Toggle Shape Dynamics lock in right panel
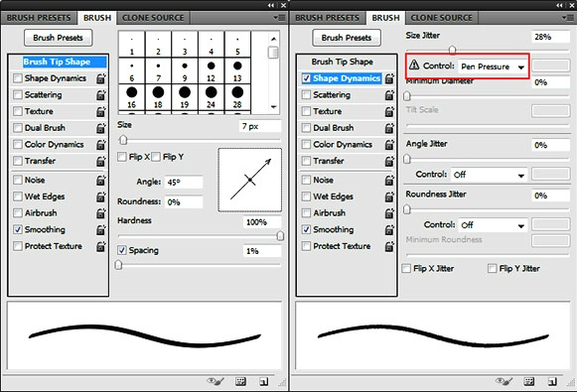 [x=389, y=78]
